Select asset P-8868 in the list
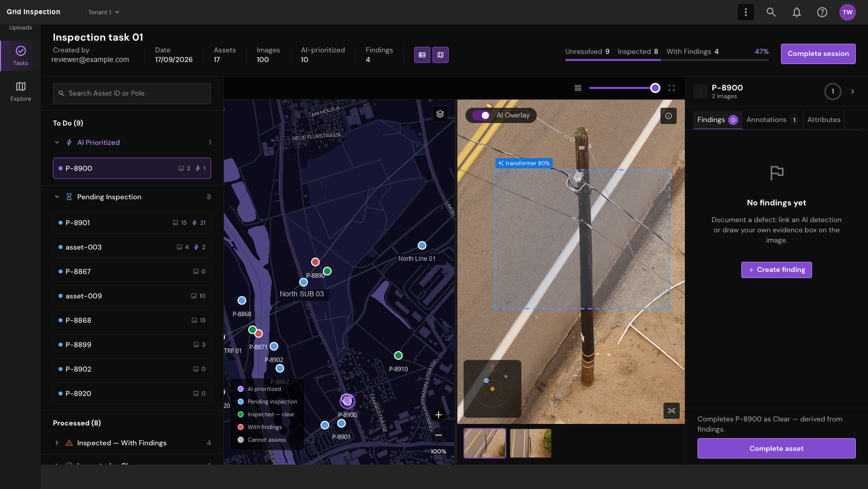The height and width of the screenshot is (489, 868). (x=132, y=320)
